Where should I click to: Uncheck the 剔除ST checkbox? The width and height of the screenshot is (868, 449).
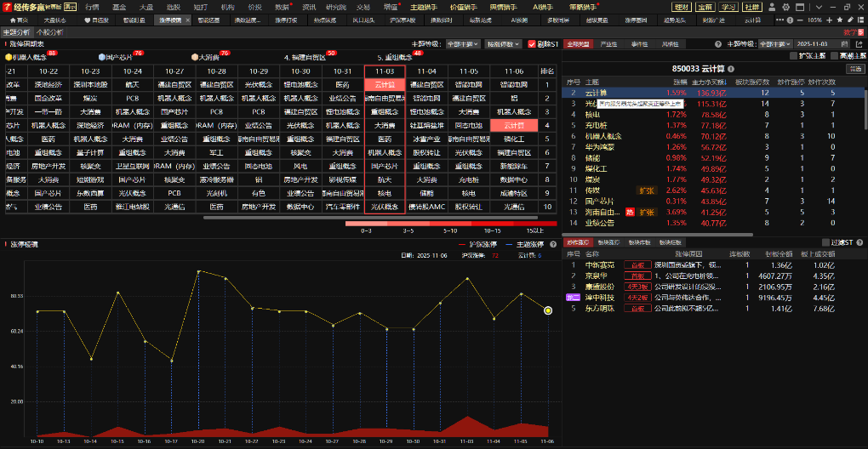pos(532,43)
